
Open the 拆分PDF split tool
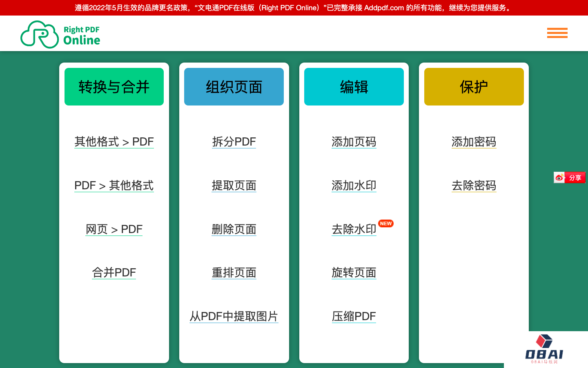point(234,142)
